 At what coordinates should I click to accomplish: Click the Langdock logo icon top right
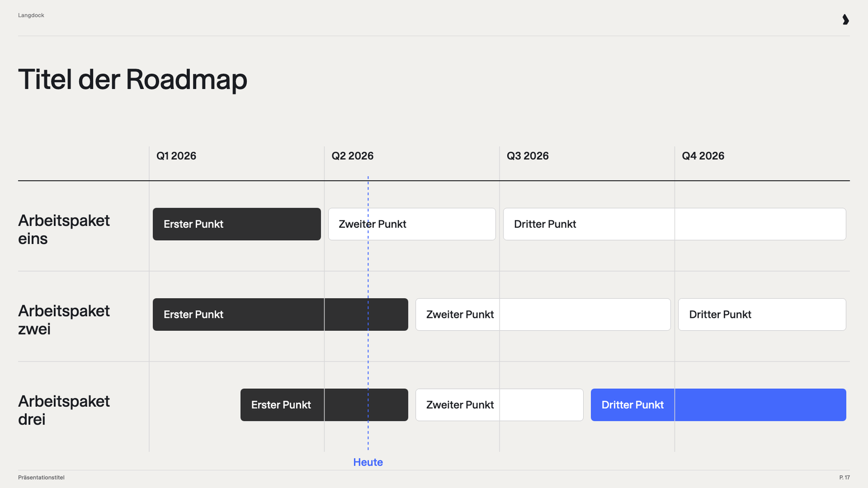[x=845, y=20]
